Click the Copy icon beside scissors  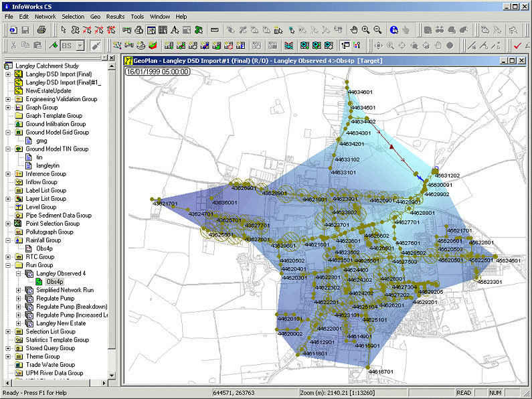25,46
